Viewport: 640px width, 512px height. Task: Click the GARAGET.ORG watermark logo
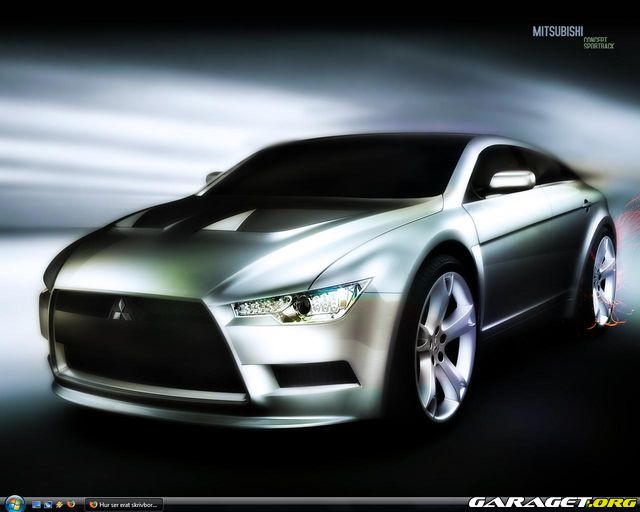click(551, 502)
